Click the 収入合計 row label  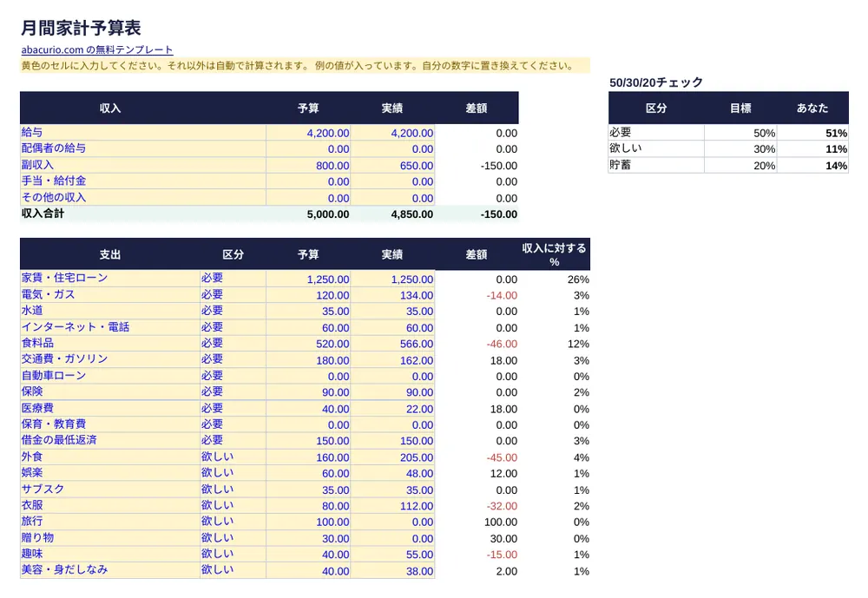pos(143,214)
